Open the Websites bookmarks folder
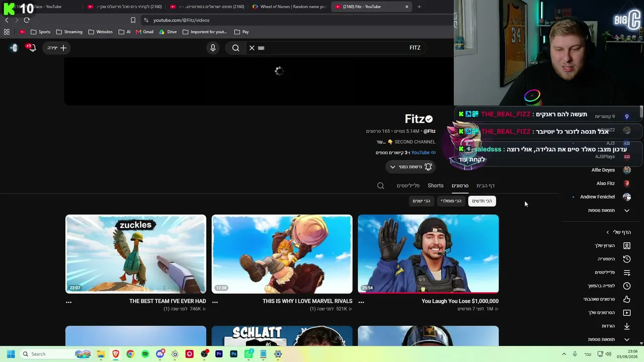The image size is (644, 362). [101, 32]
